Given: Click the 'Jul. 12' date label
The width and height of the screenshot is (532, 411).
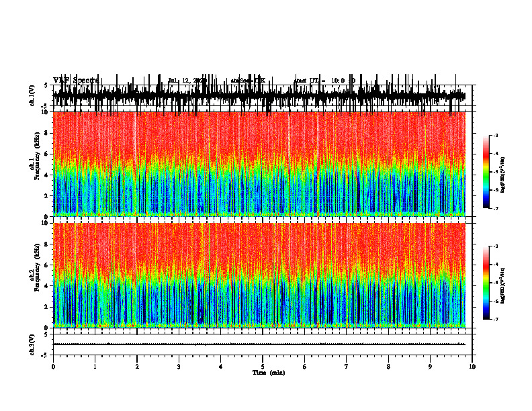Looking at the screenshot, I should 179,81.
